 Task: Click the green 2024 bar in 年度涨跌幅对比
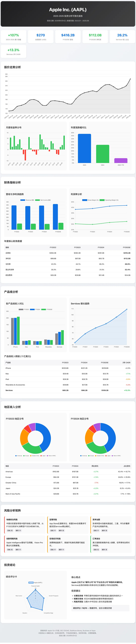103,154
